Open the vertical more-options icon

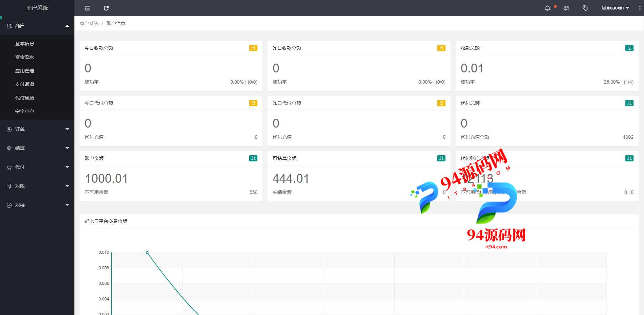click(640, 8)
